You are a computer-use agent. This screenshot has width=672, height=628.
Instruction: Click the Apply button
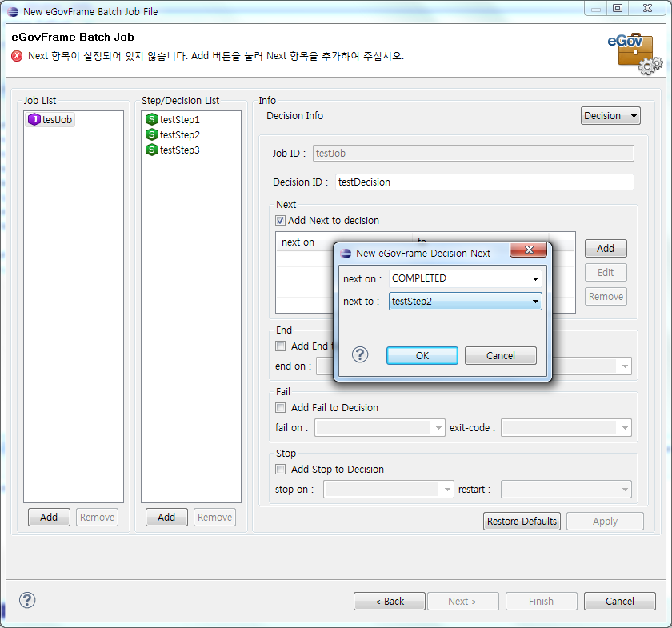click(605, 522)
